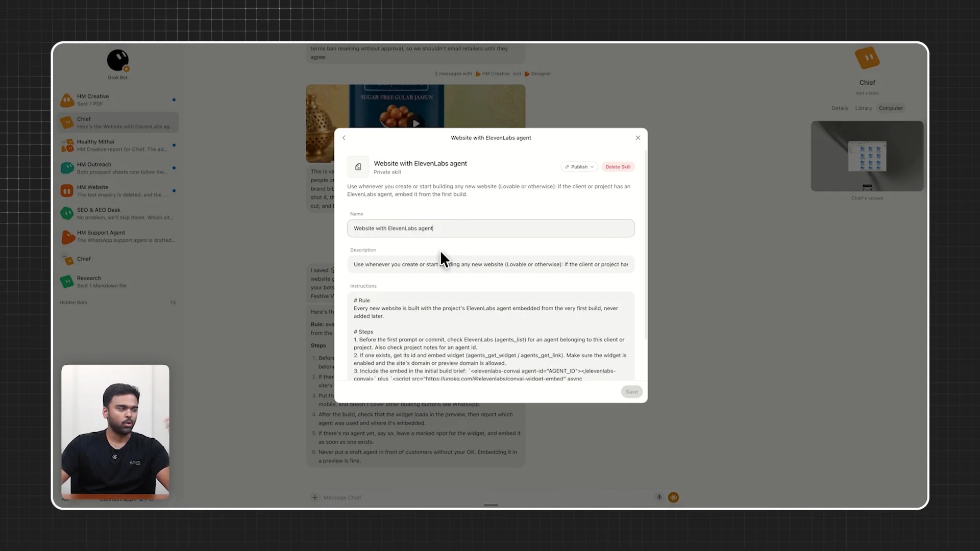Click the Delete Skill button
980x551 pixels.
[x=618, y=167]
